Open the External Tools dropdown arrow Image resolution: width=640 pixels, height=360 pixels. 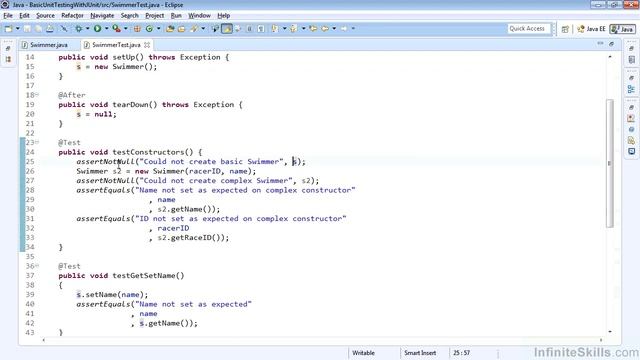click(x=126, y=29)
